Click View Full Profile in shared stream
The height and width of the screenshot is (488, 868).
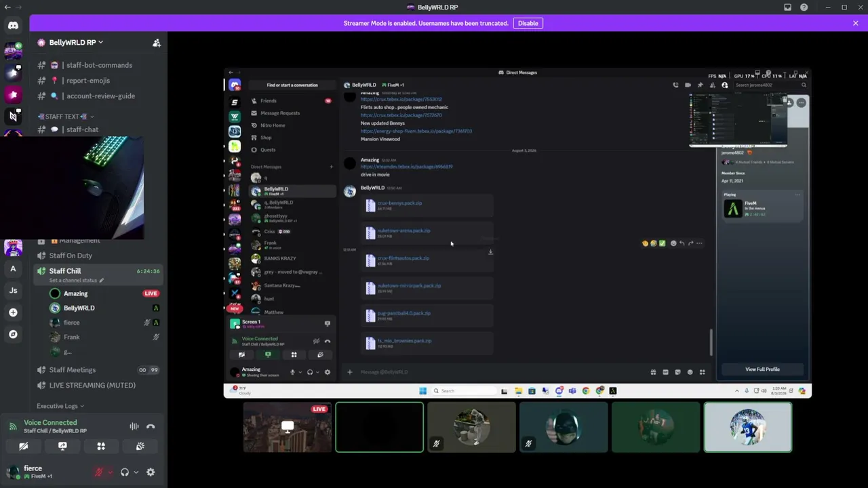[x=762, y=369]
